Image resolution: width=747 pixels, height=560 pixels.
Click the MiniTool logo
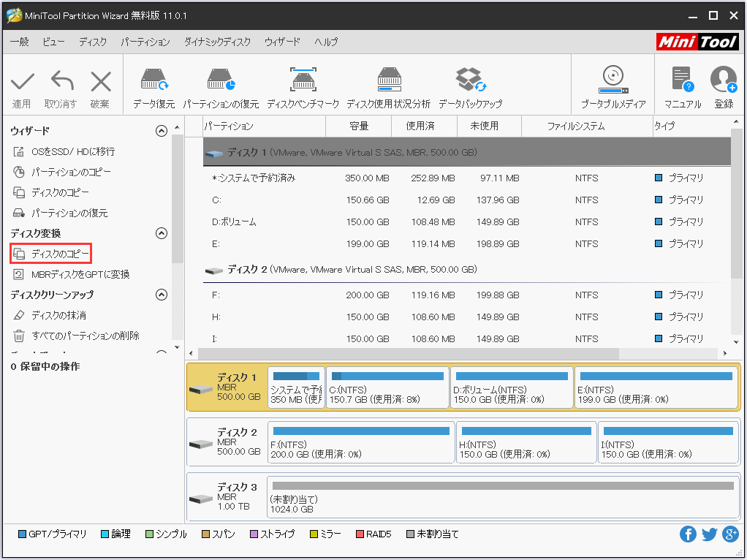click(697, 42)
